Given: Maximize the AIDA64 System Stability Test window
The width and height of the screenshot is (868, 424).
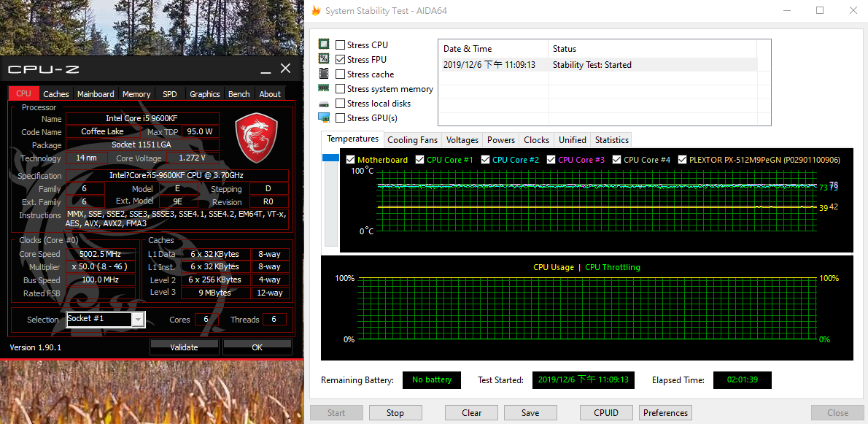Looking at the screenshot, I should pos(820,10).
